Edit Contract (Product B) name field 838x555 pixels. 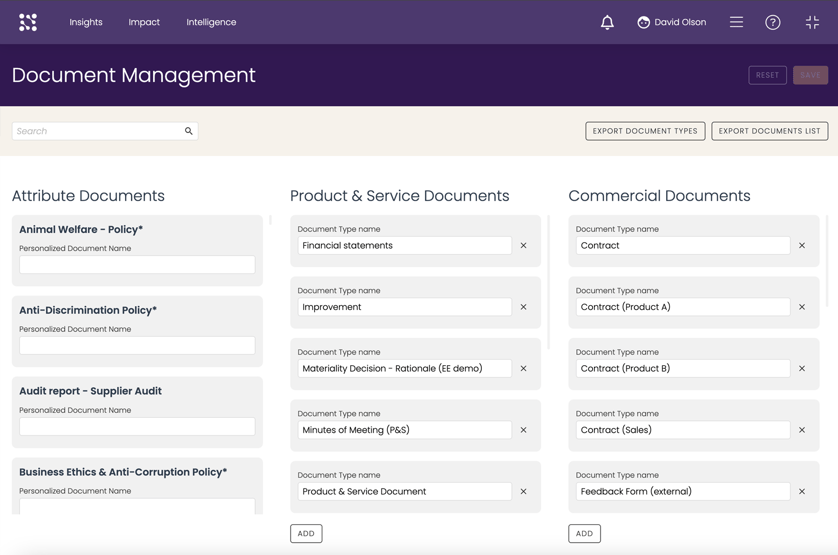coord(683,368)
